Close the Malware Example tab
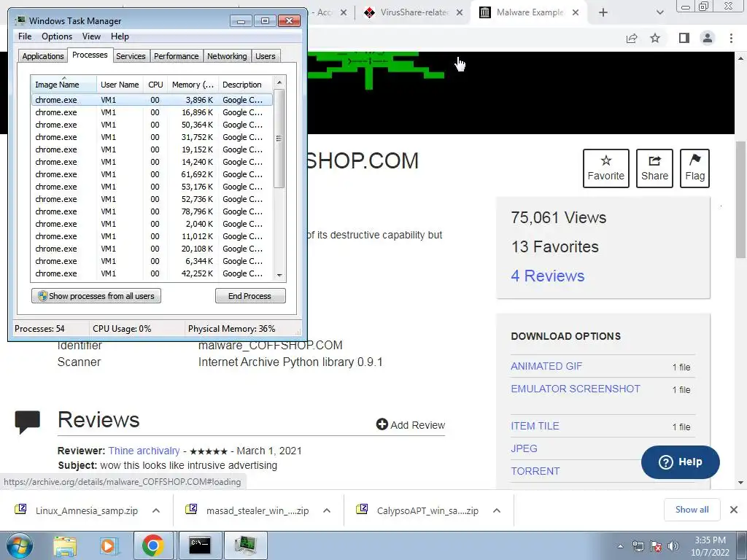Image resolution: width=747 pixels, height=560 pixels. tap(576, 12)
